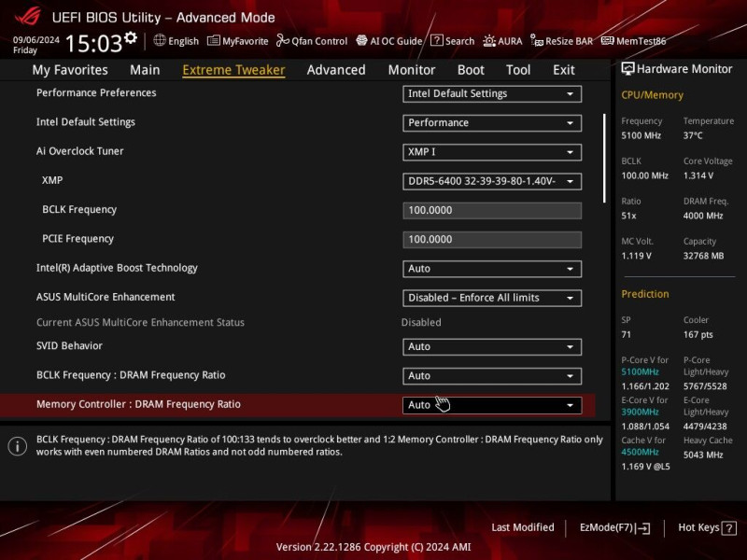Click the 15:03 clock display

[94, 43]
